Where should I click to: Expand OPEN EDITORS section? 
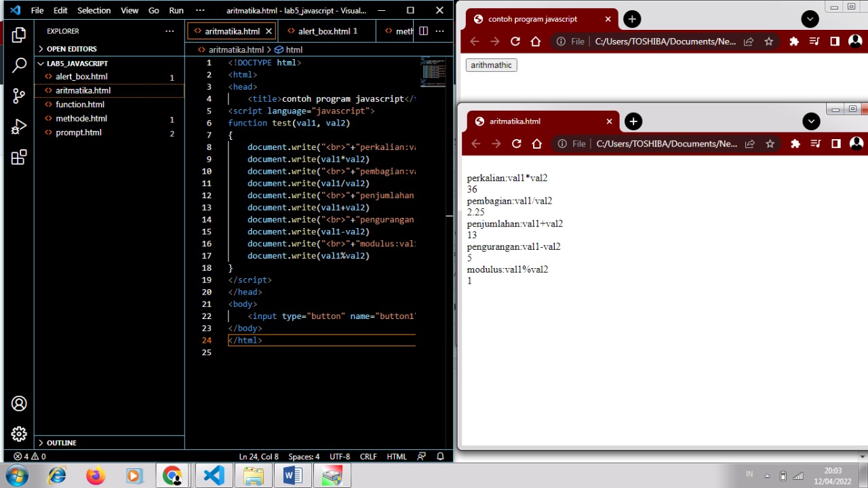tap(108, 49)
